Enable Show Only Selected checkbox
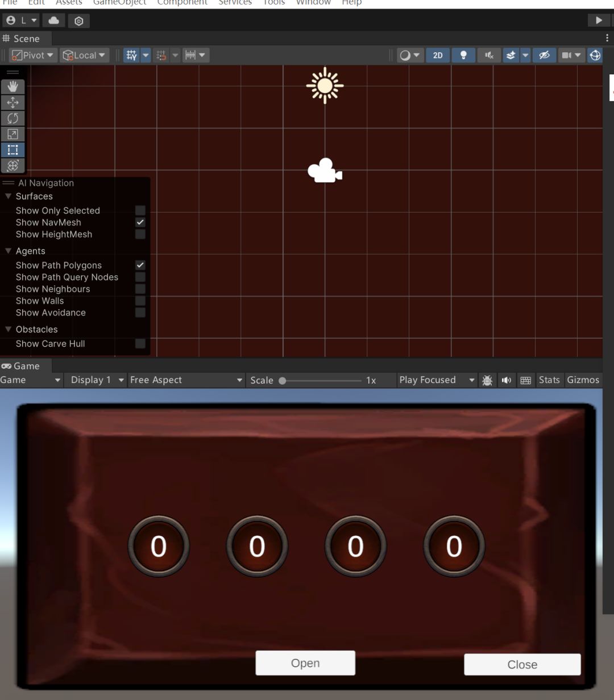The image size is (614, 700). [x=140, y=211]
